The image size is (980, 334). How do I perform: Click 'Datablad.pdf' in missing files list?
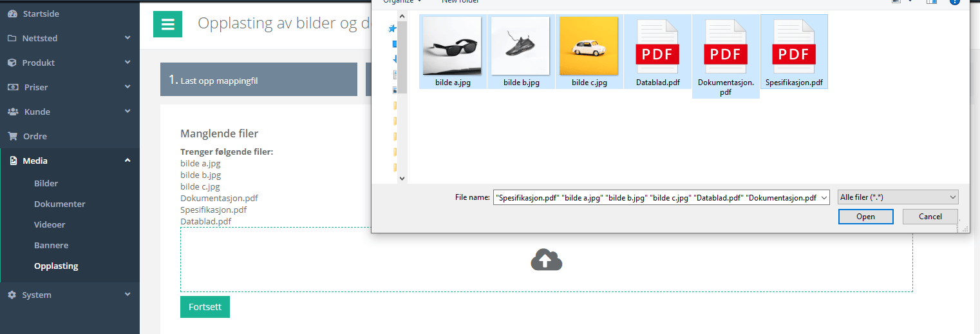coord(205,222)
